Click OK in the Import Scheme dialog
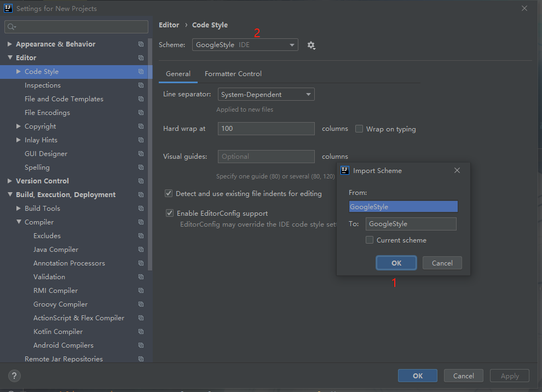542x392 pixels. [396, 263]
